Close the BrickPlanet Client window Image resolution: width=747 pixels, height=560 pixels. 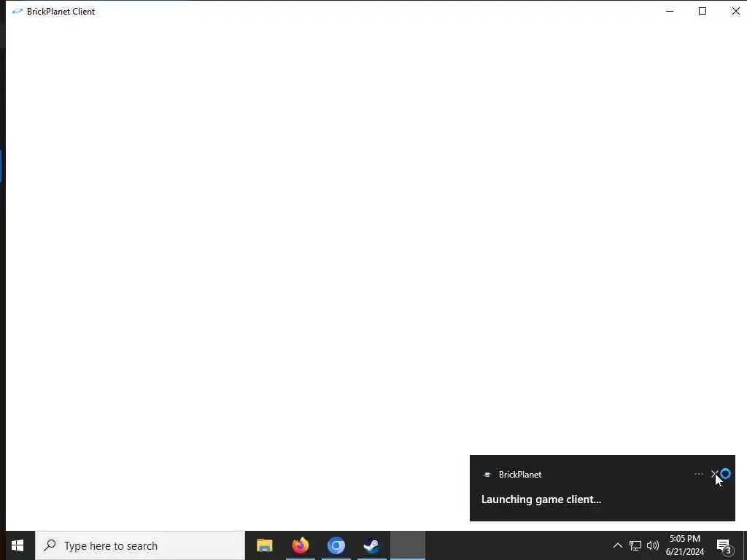735,11
